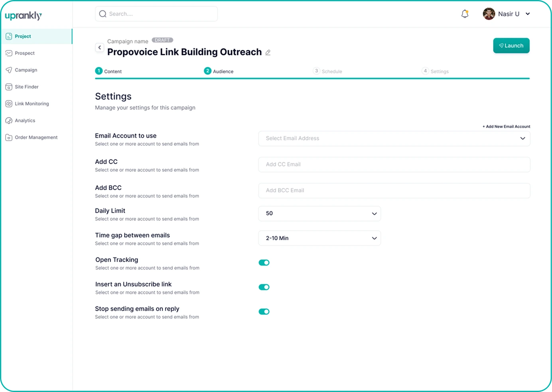The image size is (552, 392).
Task: Click the Propovoice Link Building Outreach title
Action: [184, 52]
